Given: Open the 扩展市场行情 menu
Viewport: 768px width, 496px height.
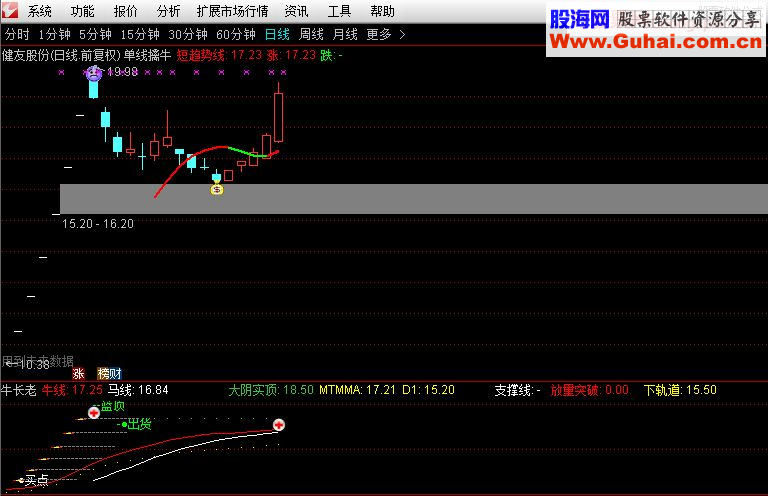Looking at the screenshot, I should pos(233,11).
